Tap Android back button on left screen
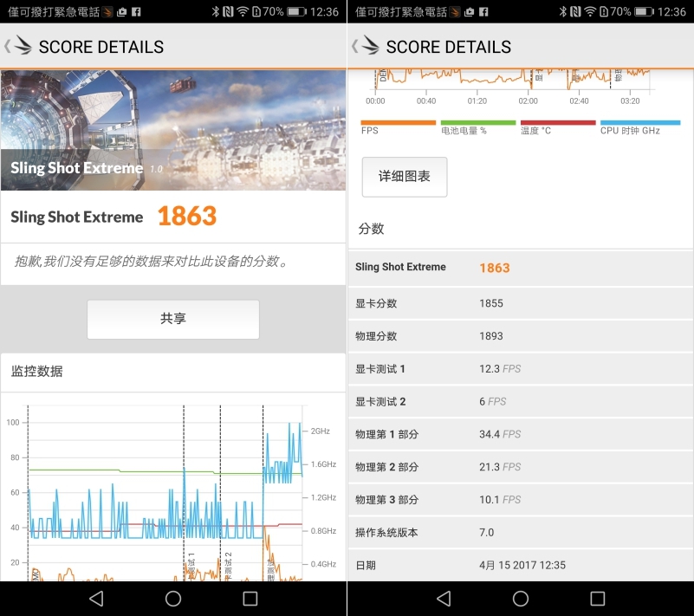The image size is (694, 616). [x=96, y=599]
